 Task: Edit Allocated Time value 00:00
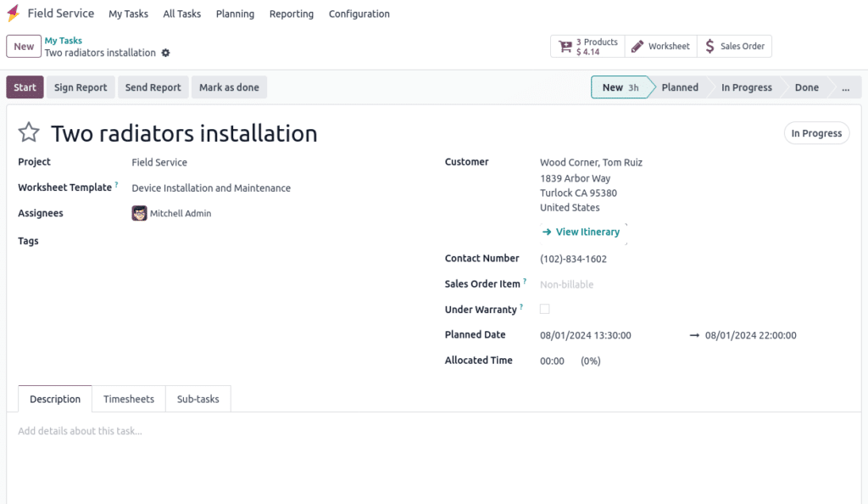coord(552,361)
